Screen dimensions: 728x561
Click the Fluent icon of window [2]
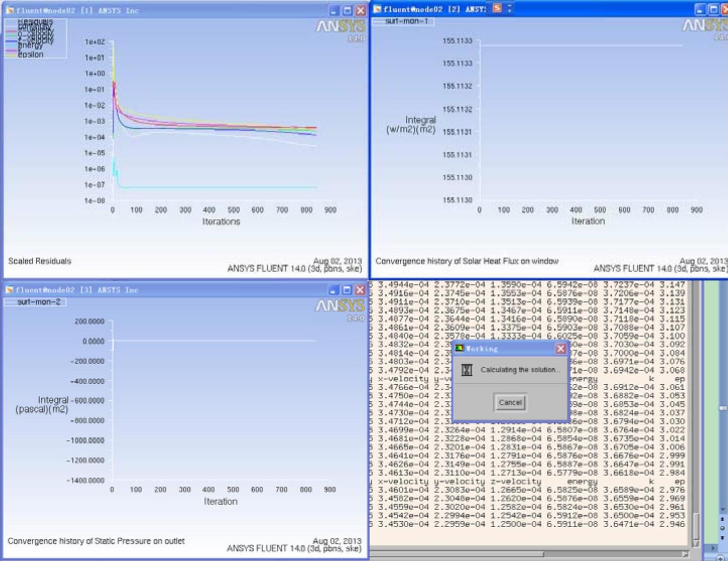pos(377,9)
